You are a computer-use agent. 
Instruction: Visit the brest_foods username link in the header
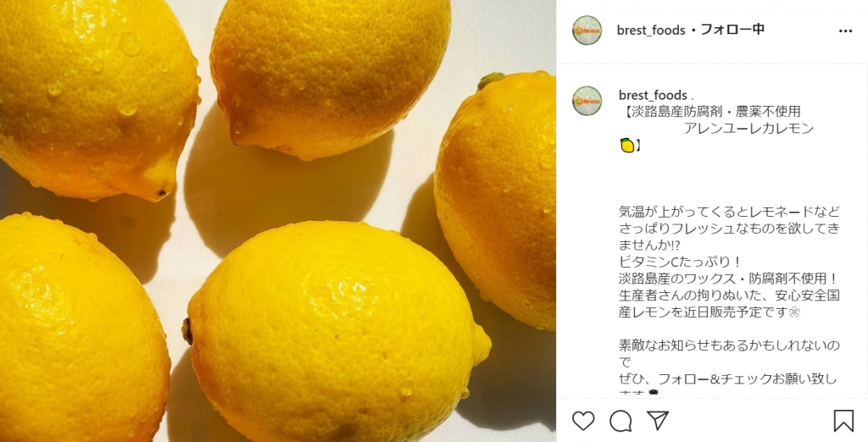click(x=651, y=30)
